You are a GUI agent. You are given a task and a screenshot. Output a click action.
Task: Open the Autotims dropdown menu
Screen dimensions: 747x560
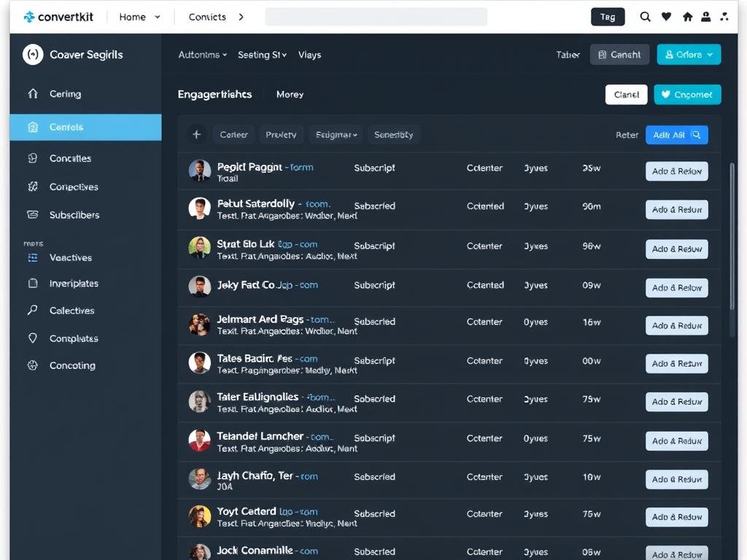(202, 55)
